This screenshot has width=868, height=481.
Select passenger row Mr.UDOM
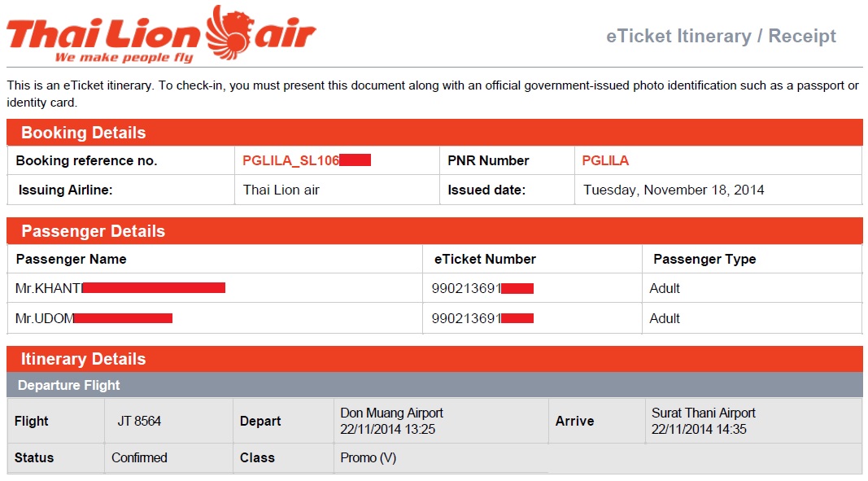tap(434, 318)
